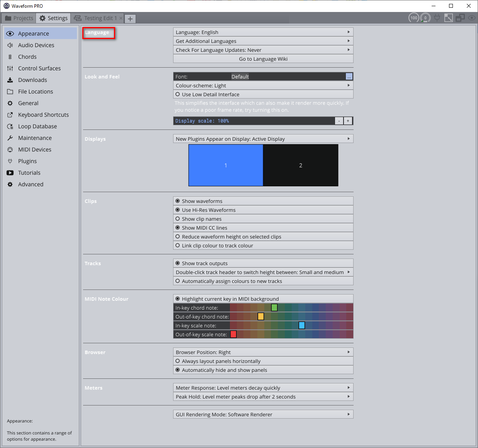Screen dimensions: 478x448
Task: Increase display scale with plus button
Action: pos(348,121)
